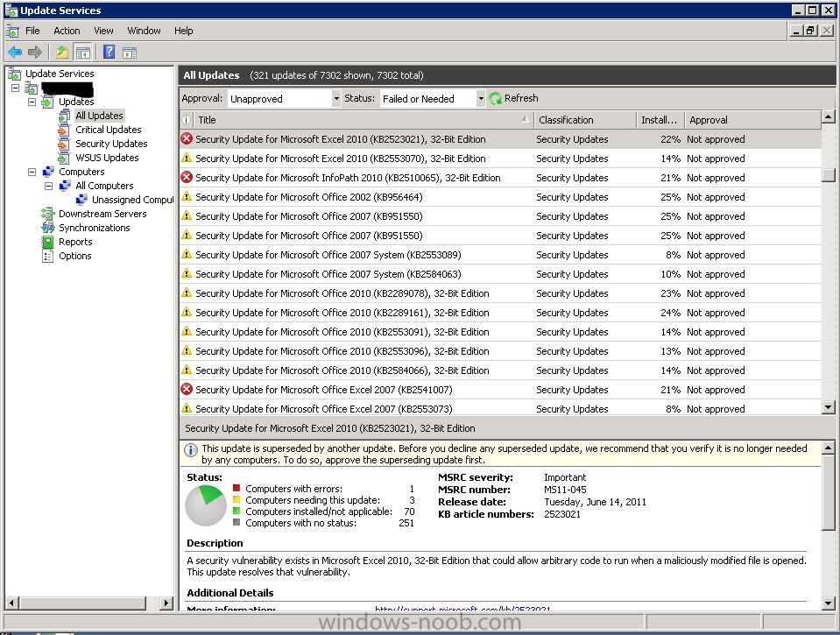
Task: Sort by the Classification column header
Action: tap(585, 120)
